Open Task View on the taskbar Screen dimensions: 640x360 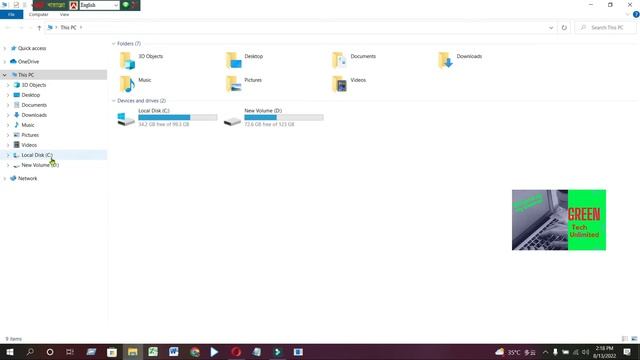pyautogui.click(x=70, y=352)
